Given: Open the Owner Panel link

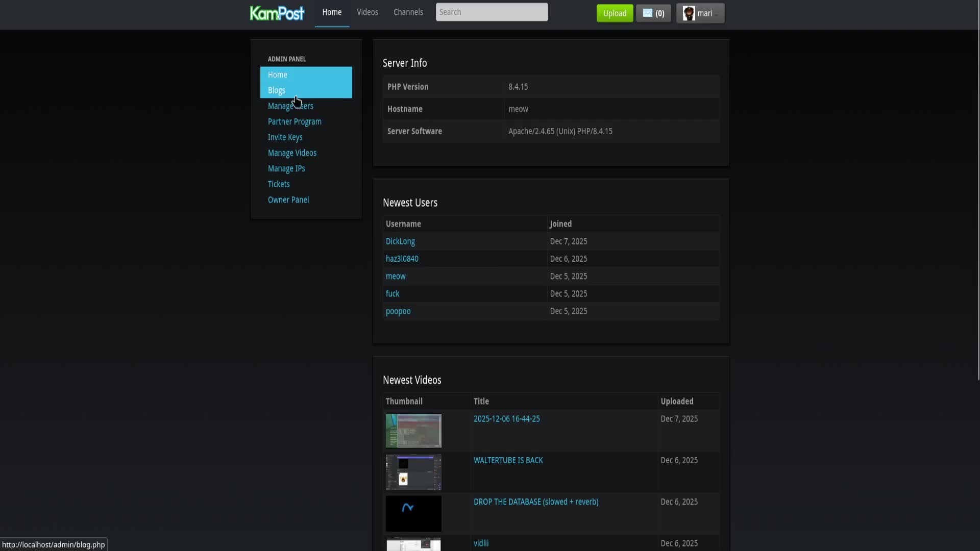Looking at the screenshot, I should coord(288,200).
